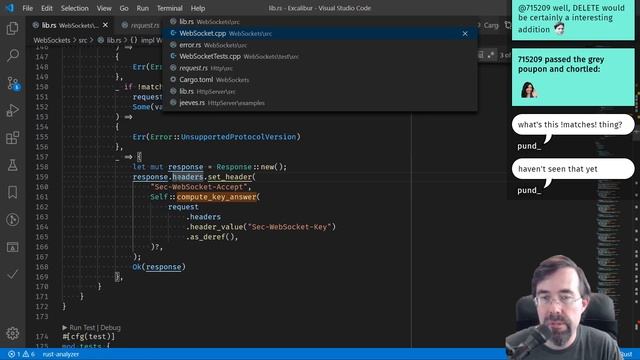Open the Run and Debug view

pos(12,110)
